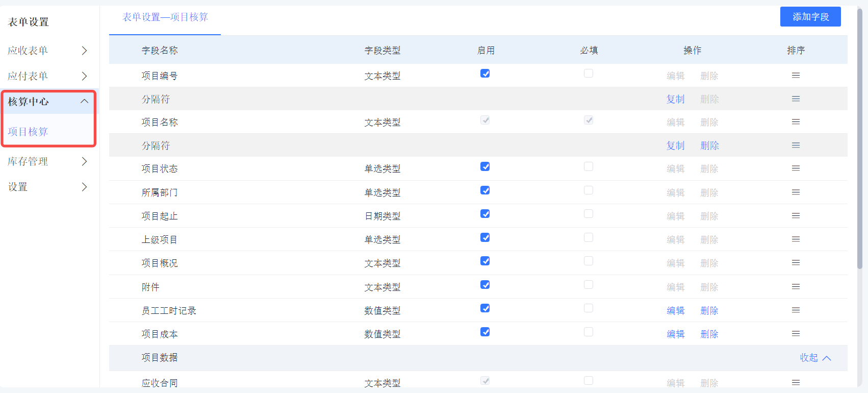Click 删除 on the second 分隔符 row

point(709,145)
